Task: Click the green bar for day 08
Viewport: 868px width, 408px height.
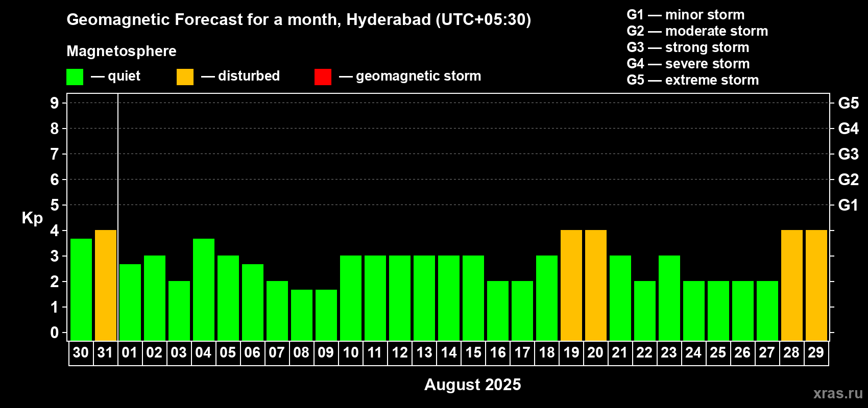Action: coord(302,315)
